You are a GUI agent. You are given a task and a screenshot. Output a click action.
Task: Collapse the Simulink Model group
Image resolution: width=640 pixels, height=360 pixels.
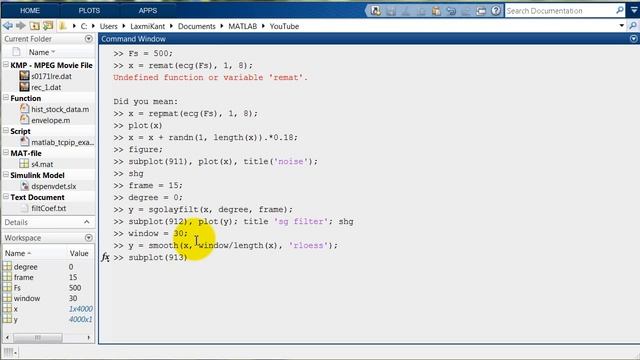pyautogui.click(x=6, y=175)
